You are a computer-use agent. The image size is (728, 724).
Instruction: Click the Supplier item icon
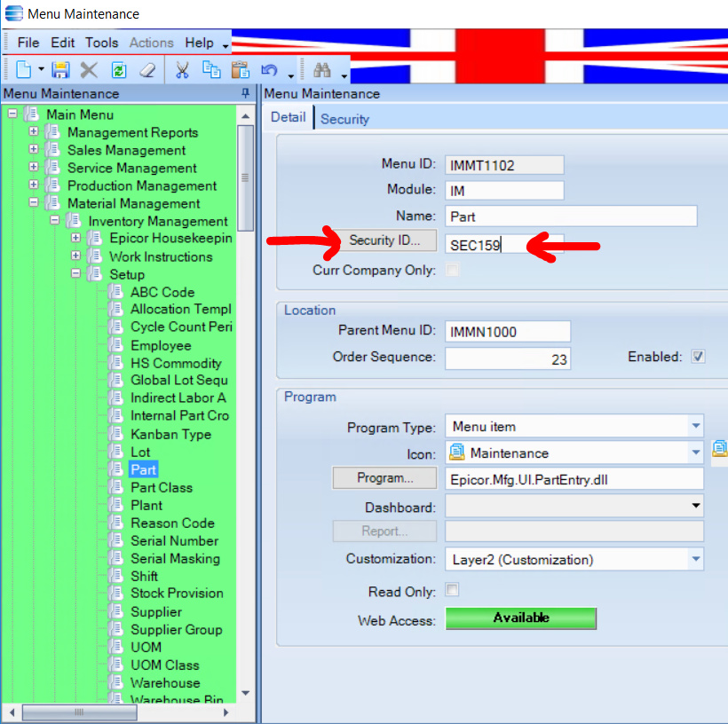click(116, 611)
